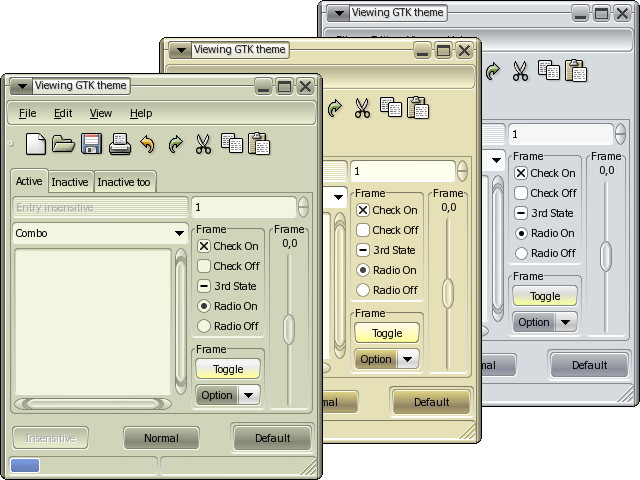Click Default button in gray window

point(589,365)
